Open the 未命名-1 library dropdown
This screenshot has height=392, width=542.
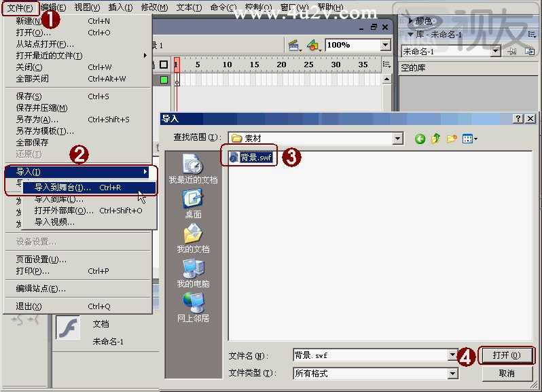pos(496,52)
